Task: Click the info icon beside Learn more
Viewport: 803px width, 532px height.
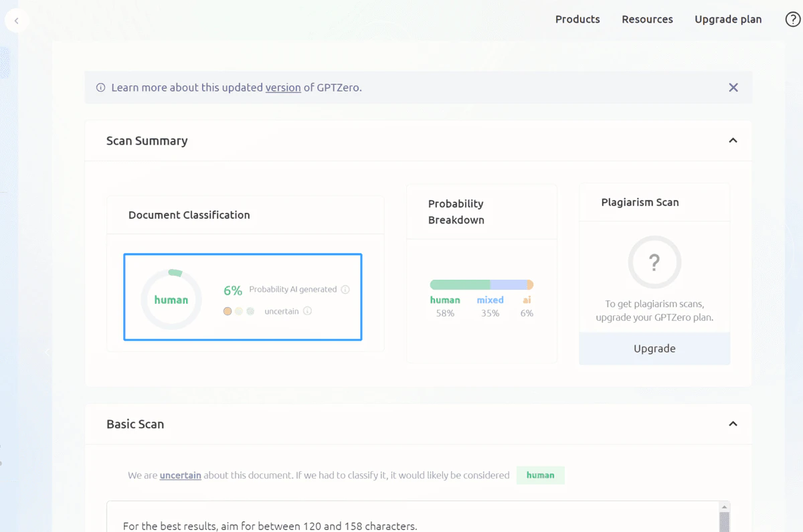Action: coord(101,88)
